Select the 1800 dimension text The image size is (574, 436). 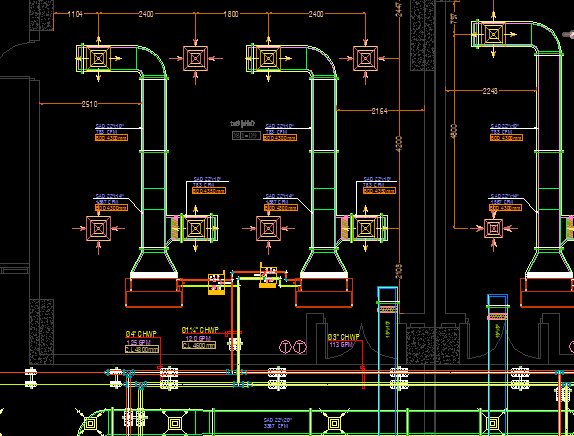click(231, 14)
